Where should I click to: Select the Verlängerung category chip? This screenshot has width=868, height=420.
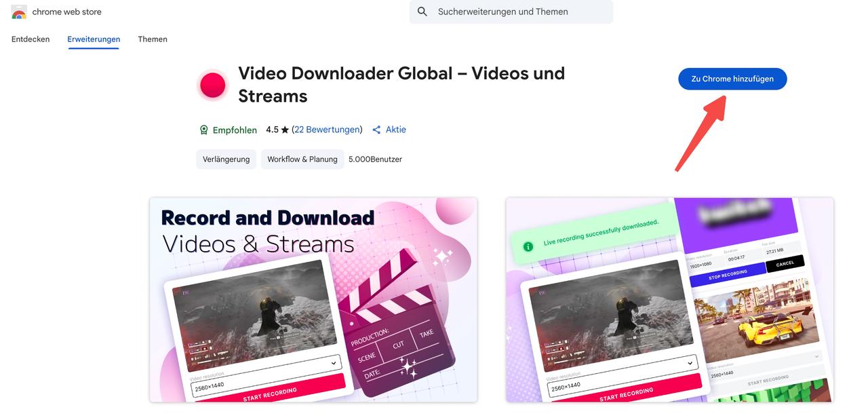point(226,159)
